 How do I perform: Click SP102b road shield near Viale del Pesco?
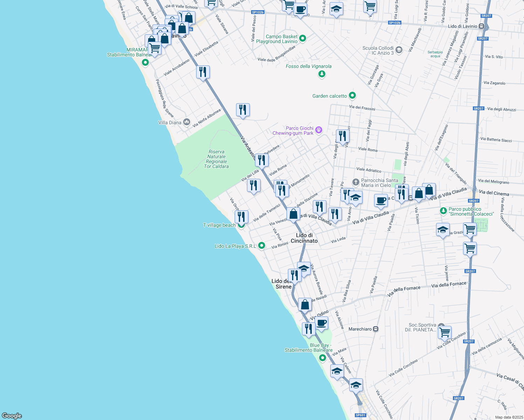click(x=258, y=12)
